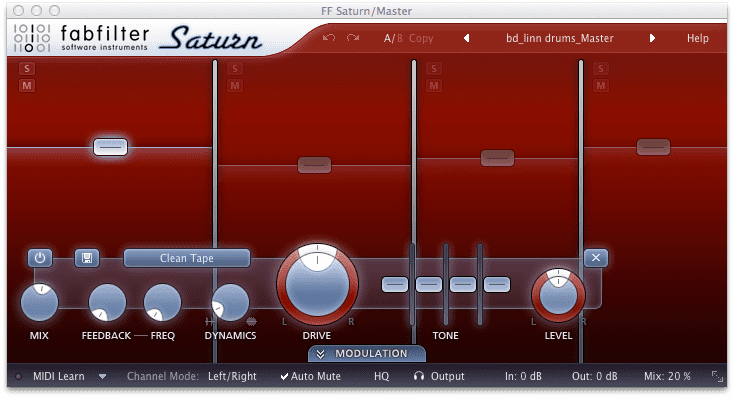Viewport: 734px width, 398px height.
Task: Save band style with floppy disk icon
Action: point(87,258)
